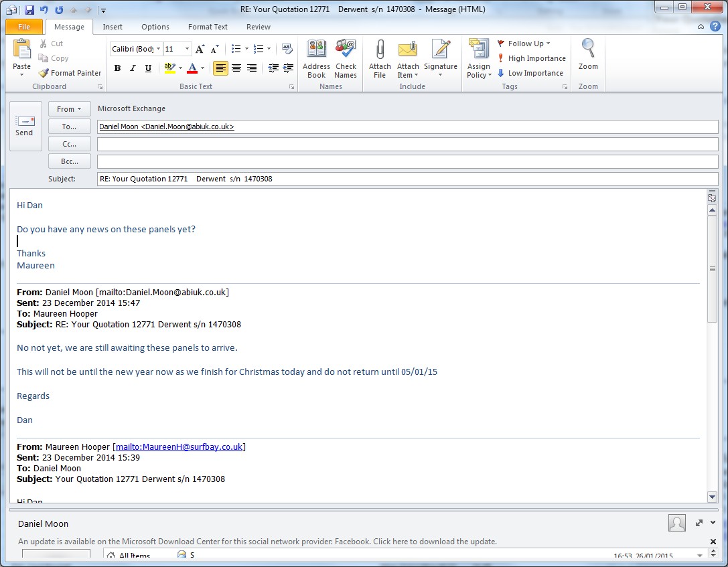Open the font size dropdown

188,49
